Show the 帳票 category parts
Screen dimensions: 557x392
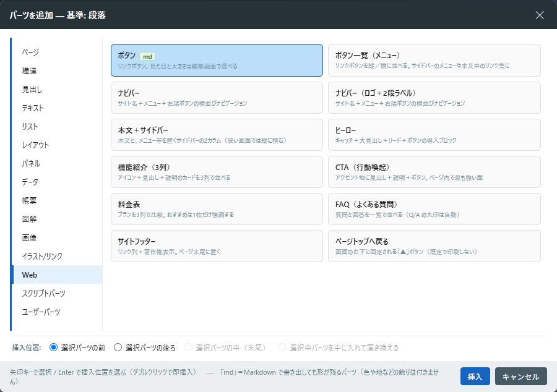[x=58, y=200]
